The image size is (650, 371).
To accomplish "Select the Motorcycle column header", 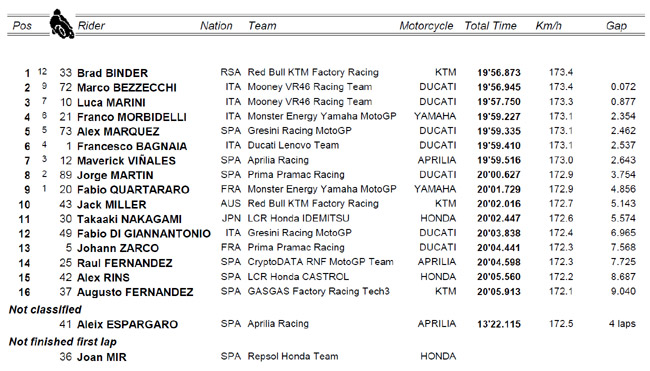I will click(426, 26).
